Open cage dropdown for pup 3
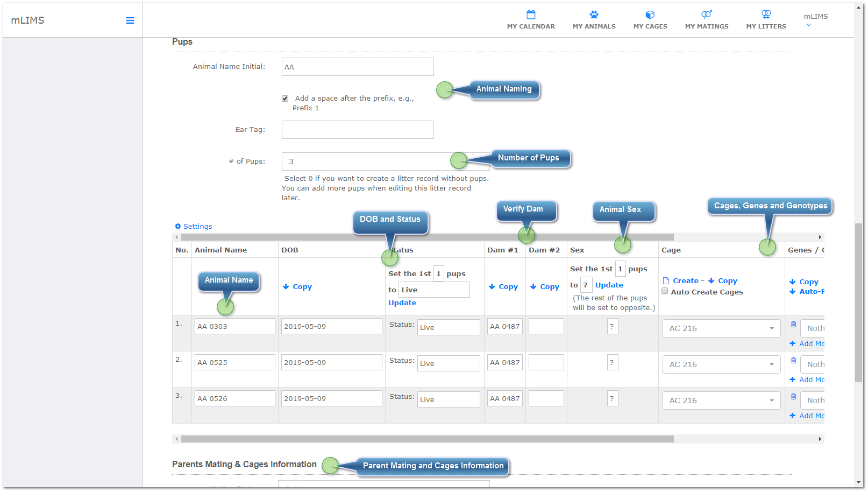The height and width of the screenshot is (492, 868). coord(722,400)
